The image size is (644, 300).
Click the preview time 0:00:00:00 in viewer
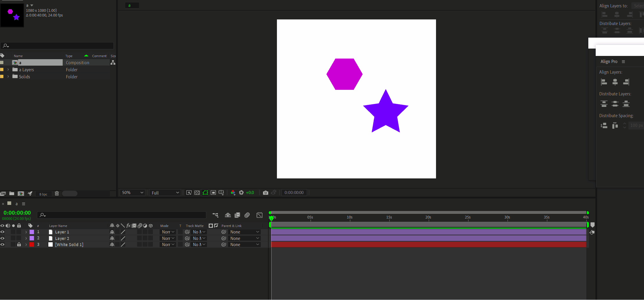[294, 193]
